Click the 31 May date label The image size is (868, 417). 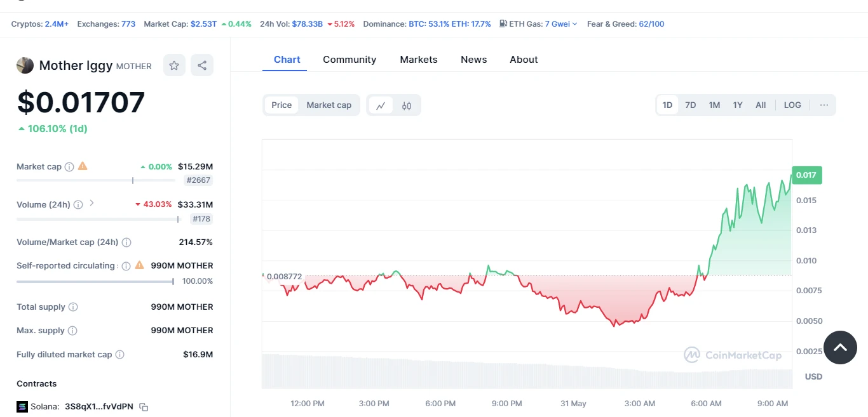[x=573, y=404]
